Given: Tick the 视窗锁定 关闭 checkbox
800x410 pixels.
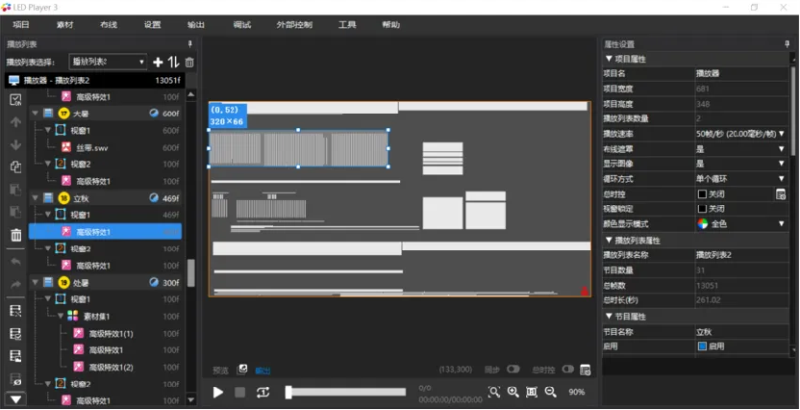Looking at the screenshot, I should pyautogui.click(x=702, y=209).
